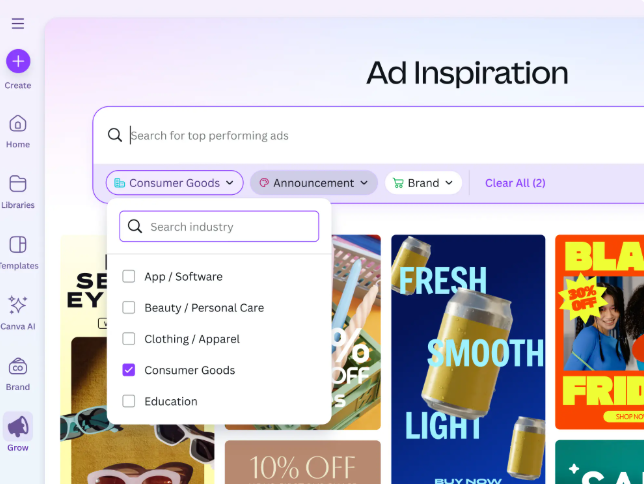Open the Brand filter dropdown

coord(423,183)
